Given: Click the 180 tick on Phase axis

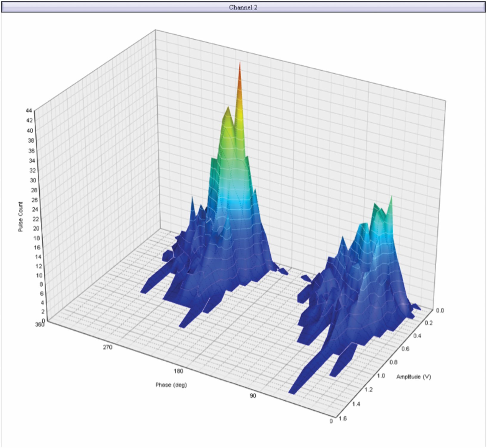Looking at the screenshot, I should tap(178, 371).
